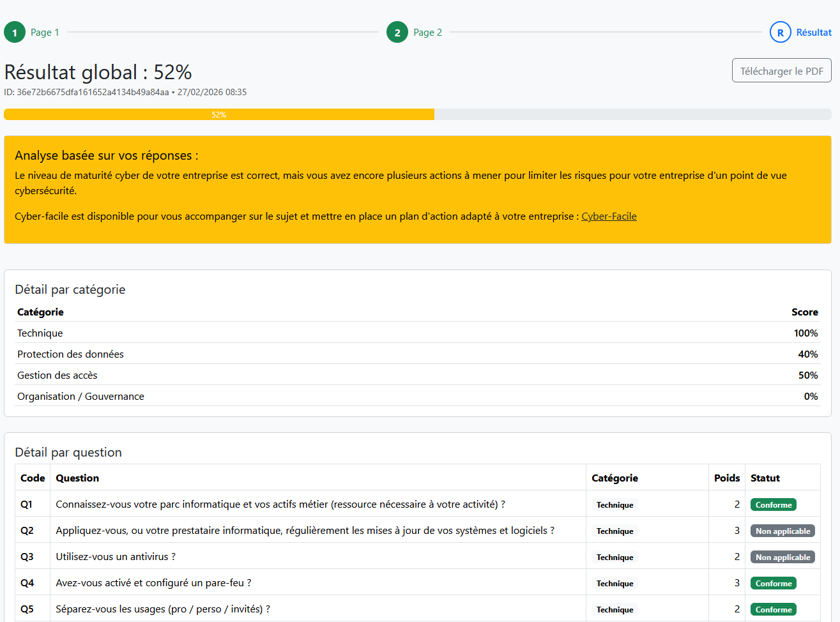Click the Non applicable badge for Q3
This screenshot has width=840, height=622.
tap(782, 558)
